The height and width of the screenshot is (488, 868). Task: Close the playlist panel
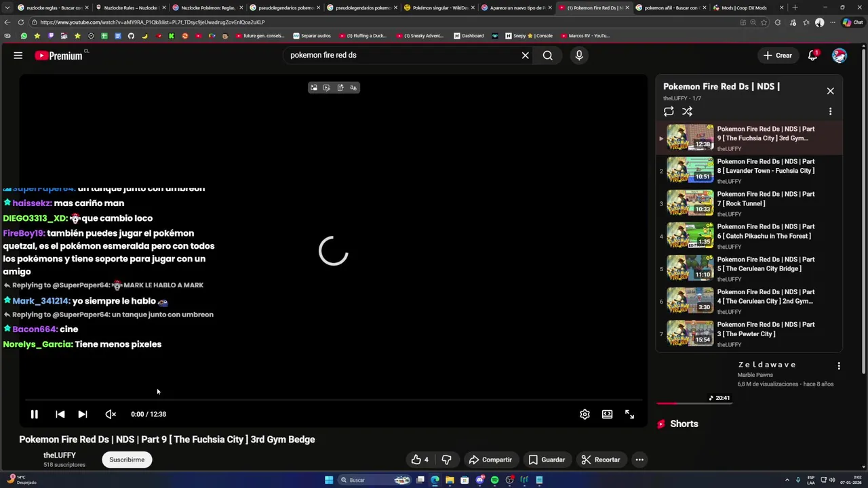(830, 91)
